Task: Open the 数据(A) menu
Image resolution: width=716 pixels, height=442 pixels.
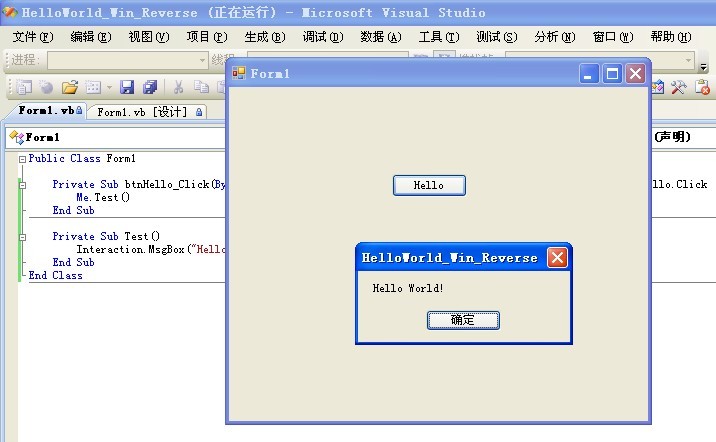Action: [381, 37]
